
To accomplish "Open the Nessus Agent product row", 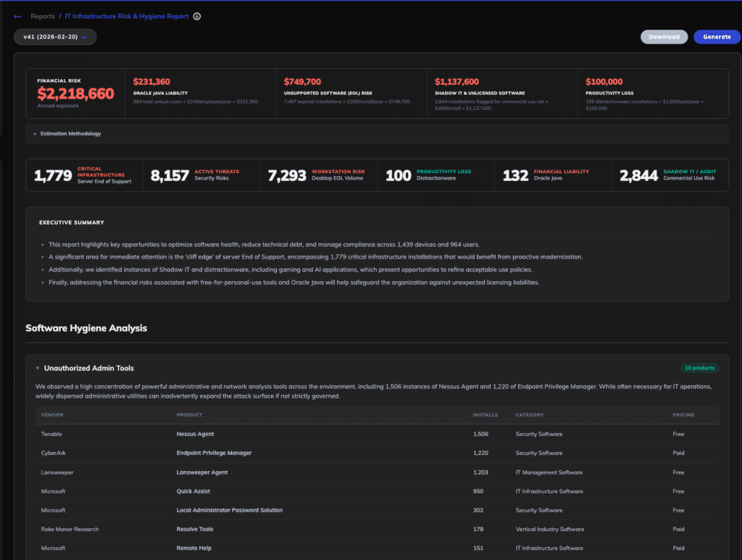I will (196, 434).
